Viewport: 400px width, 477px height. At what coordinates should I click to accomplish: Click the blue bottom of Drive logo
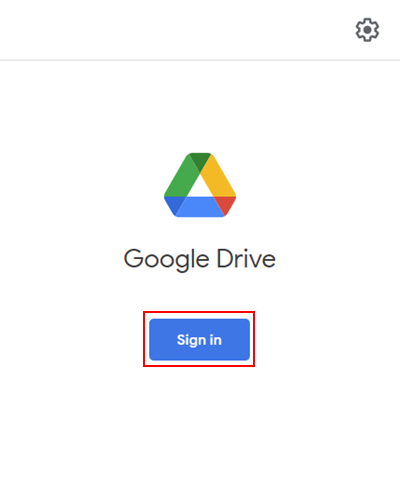coord(200,207)
